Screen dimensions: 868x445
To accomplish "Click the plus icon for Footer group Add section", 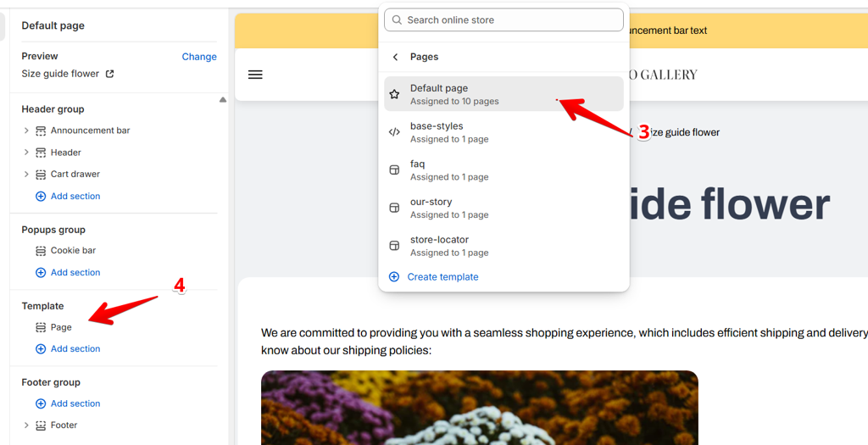I will coord(41,403).
